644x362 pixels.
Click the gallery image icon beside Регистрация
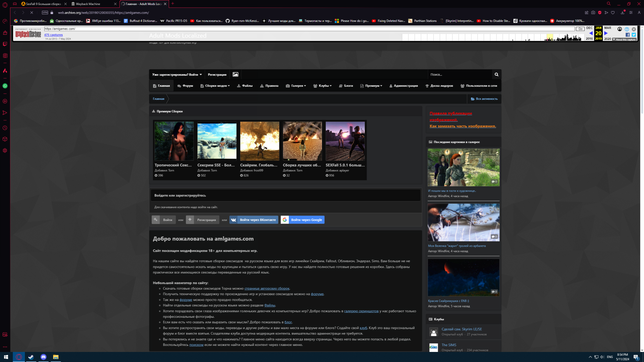pyautogui.click(x=235, y=74)
